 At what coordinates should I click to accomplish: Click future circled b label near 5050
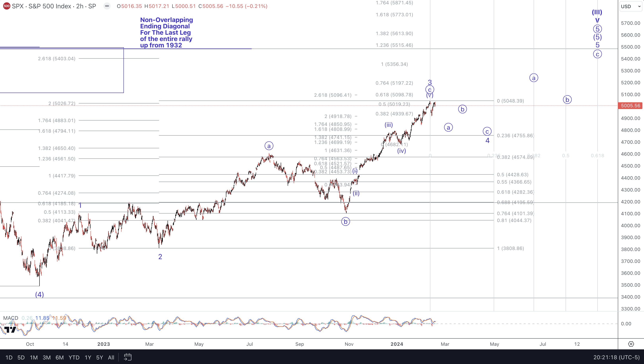[x=567, y=100]
